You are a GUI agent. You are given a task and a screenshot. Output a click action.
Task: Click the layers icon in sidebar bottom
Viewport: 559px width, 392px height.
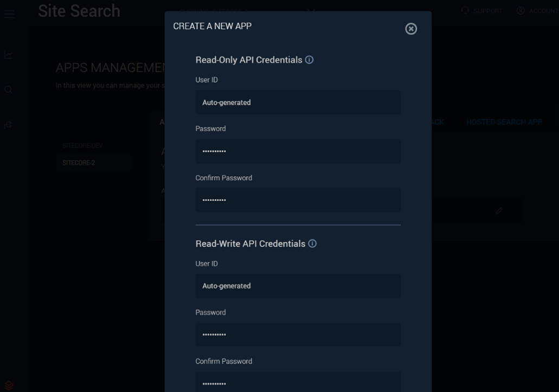[9, 385]
